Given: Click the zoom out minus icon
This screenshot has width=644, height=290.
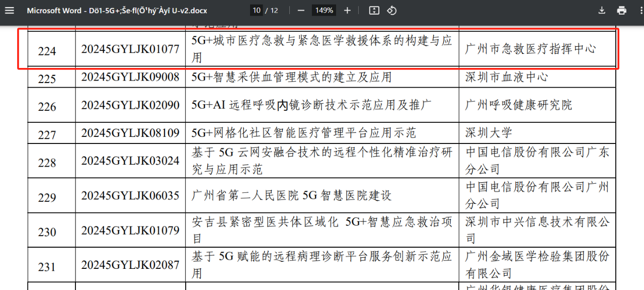Looking at the screenshot, I should (301, 11).
